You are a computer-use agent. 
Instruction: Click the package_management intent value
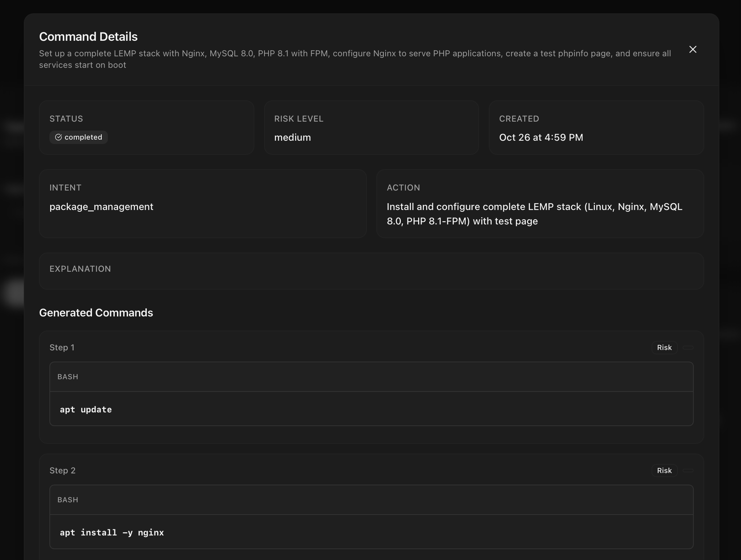pos(101,207)
